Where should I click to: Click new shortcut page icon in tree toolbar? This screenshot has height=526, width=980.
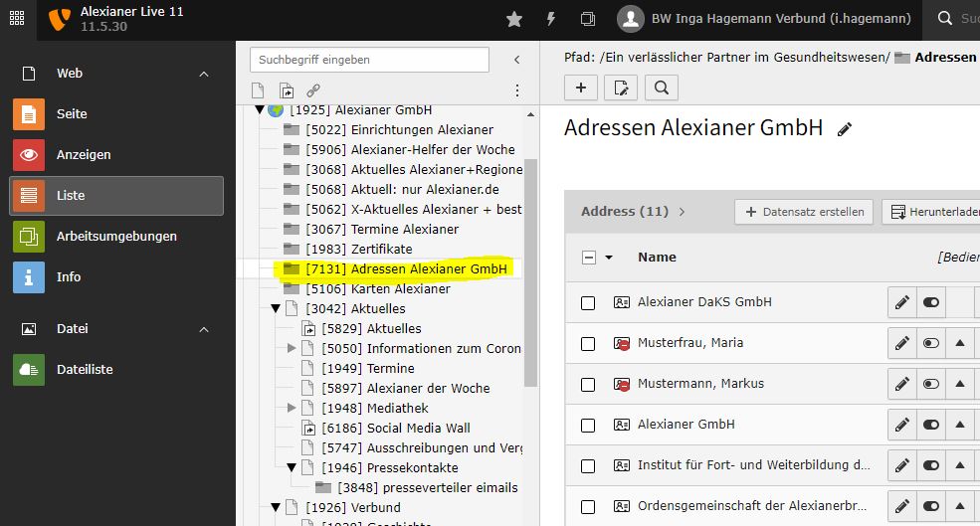click(287, 90)
